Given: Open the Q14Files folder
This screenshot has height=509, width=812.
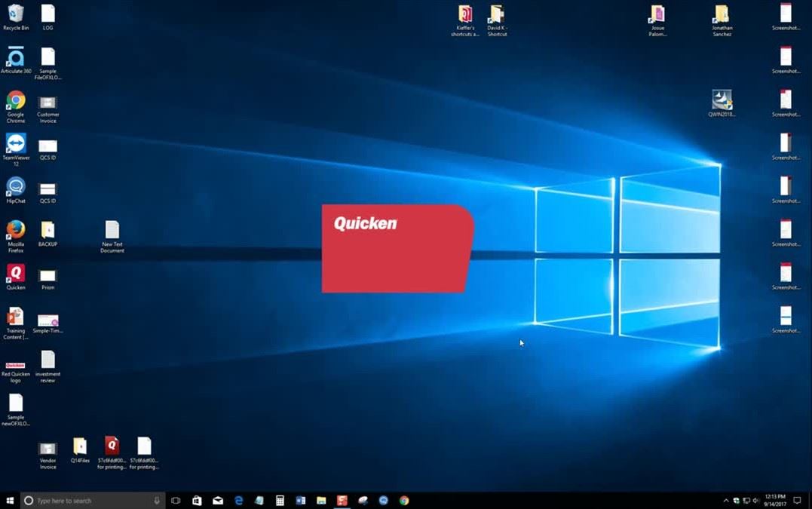Looking at the screenshot, I should click(80, 446).
